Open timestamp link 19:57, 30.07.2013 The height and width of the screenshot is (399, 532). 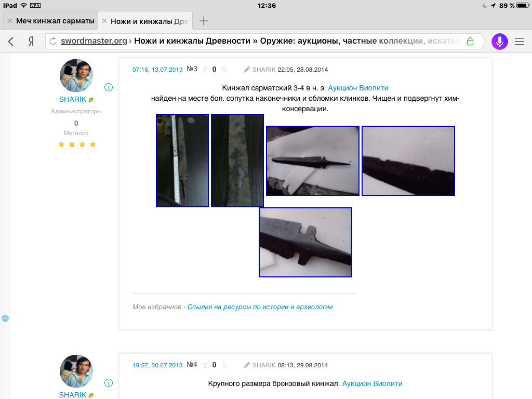157,365
